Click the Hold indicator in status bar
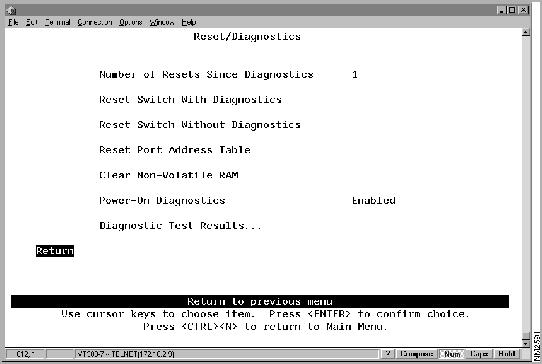The width and height of the screenshot is (542, 364). pyautogui.click(x=507, y=354)
